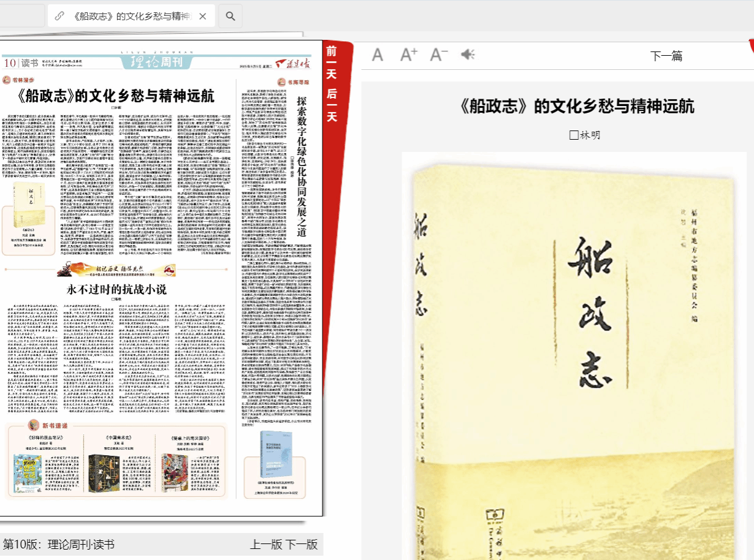The image size is (754, 560).
Task: Decrease font size with the A− icon
Action: pyautogui.click(x=438, y=55)
